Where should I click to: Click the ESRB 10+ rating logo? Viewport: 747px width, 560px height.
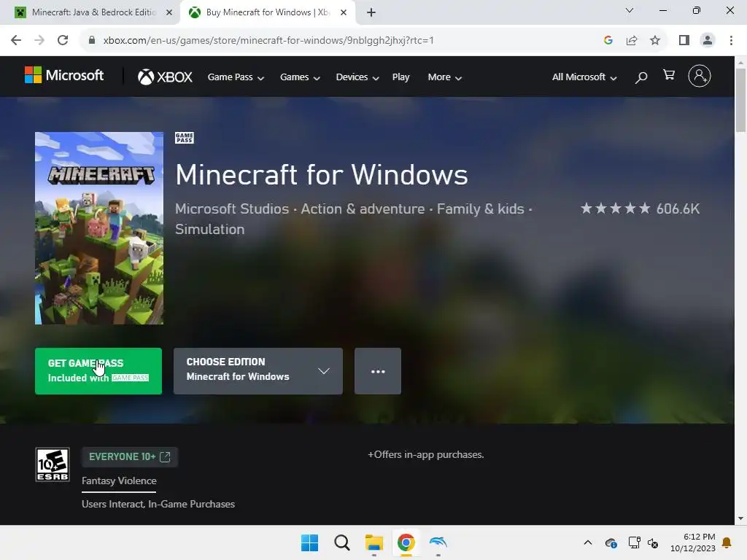click(x=53, y=464)
